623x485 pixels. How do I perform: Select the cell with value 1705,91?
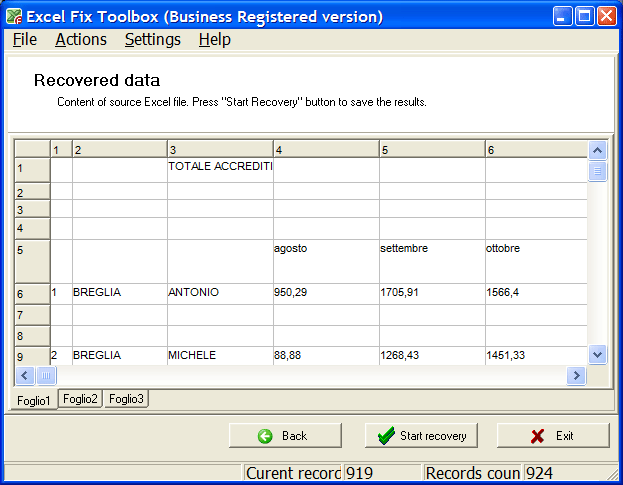coord(432,294)
